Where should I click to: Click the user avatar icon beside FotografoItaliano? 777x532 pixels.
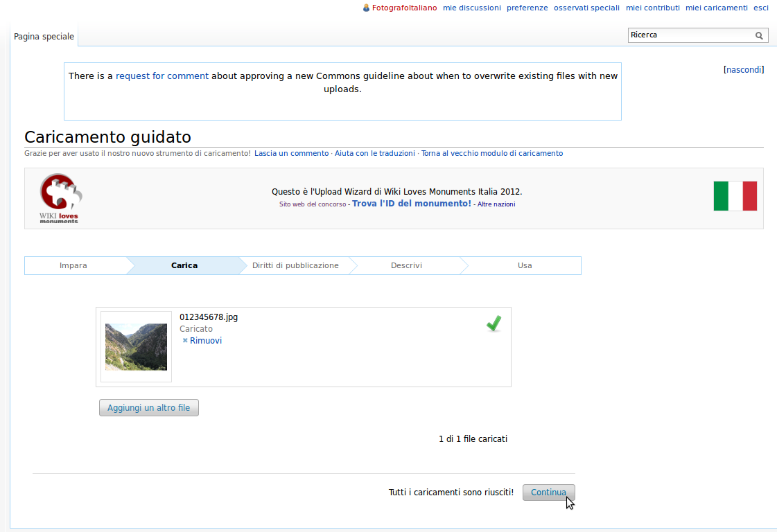tap(366, 8)
